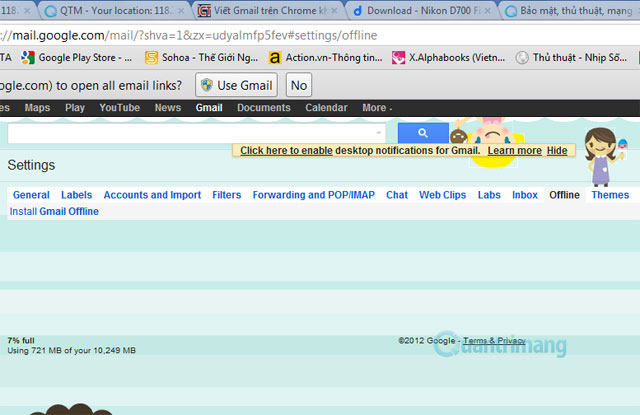Select Gmail in the Google bar
Viewport: 640px width, 415px height.
click(209, 108)
